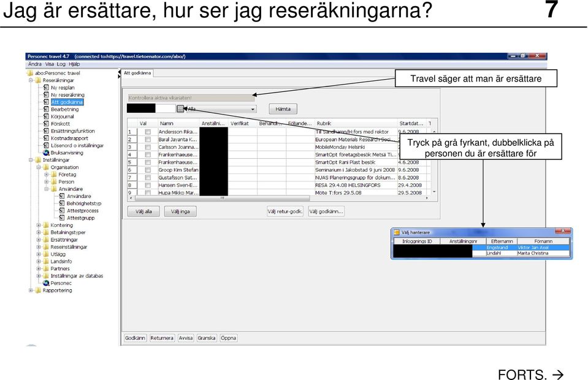Viewport: 588px width, 380px height.
Task: Click the Välj retur-godk. button
Action: point(285,211)
